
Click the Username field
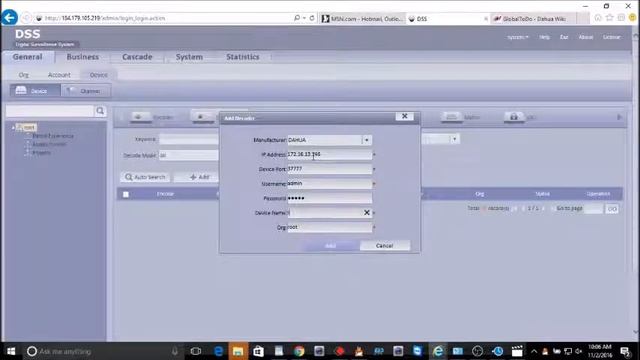coord(329,184)
